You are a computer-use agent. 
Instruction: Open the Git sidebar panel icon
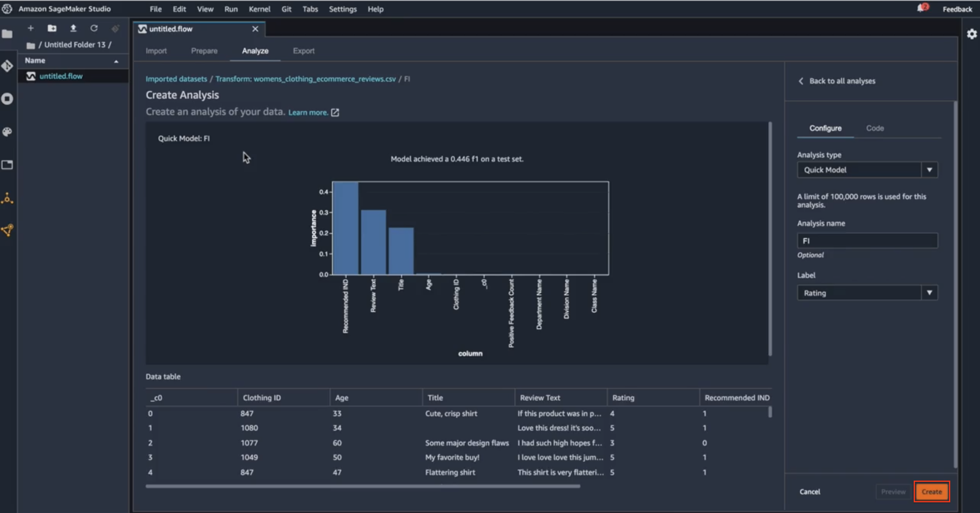tap(7, 66)
